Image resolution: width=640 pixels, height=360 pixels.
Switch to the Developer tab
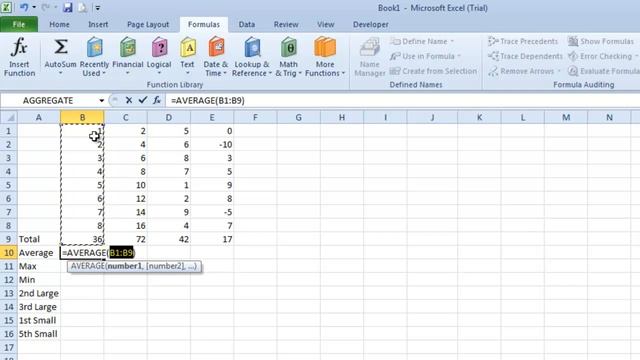[x=371, y=24]
